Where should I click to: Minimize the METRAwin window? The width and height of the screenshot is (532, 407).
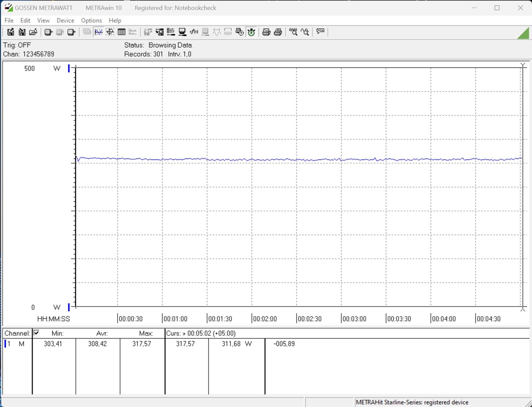(474, 8)
